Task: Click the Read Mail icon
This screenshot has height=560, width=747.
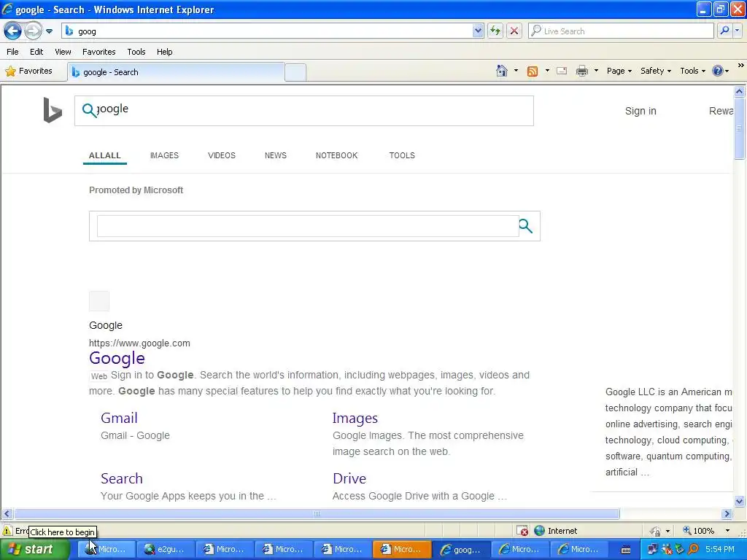Action: pyautogui.click(x=562, y=71)
